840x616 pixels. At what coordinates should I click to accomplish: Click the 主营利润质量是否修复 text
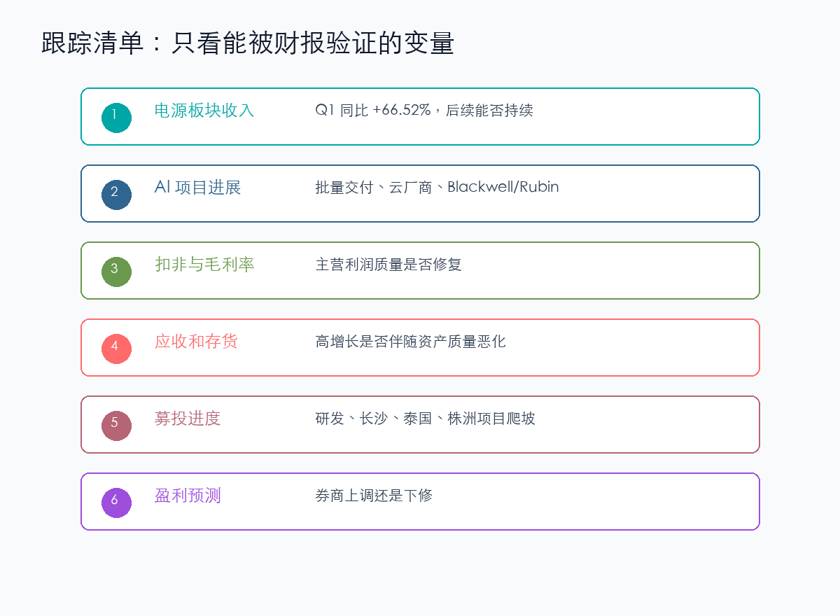click(x=388, y=265)
